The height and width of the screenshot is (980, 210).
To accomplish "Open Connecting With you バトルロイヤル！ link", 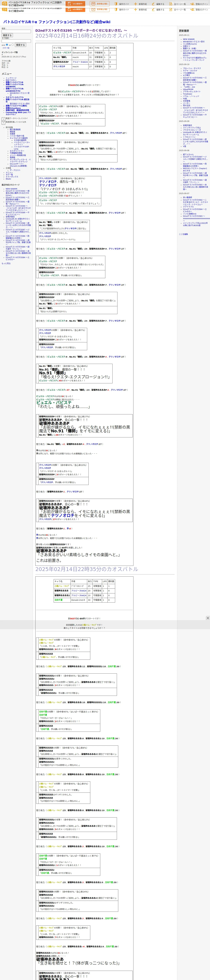I will tap(18, 113).
